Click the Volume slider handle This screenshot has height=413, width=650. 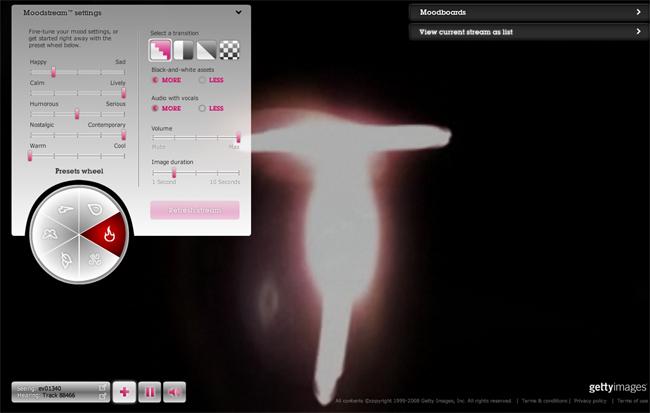tap(238, 137)
